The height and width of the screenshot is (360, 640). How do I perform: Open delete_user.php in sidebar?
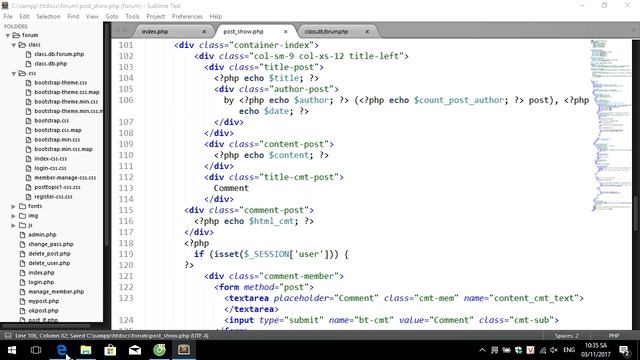click(x=49, y=263)
